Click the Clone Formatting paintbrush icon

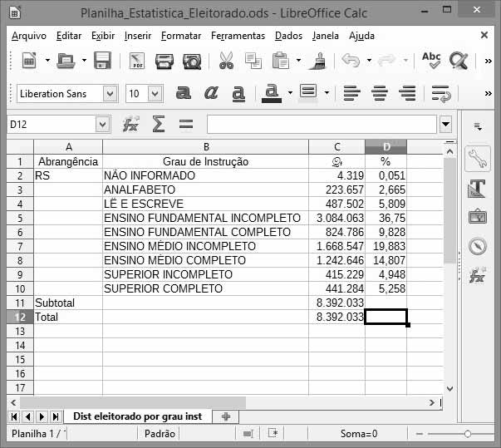317,61
